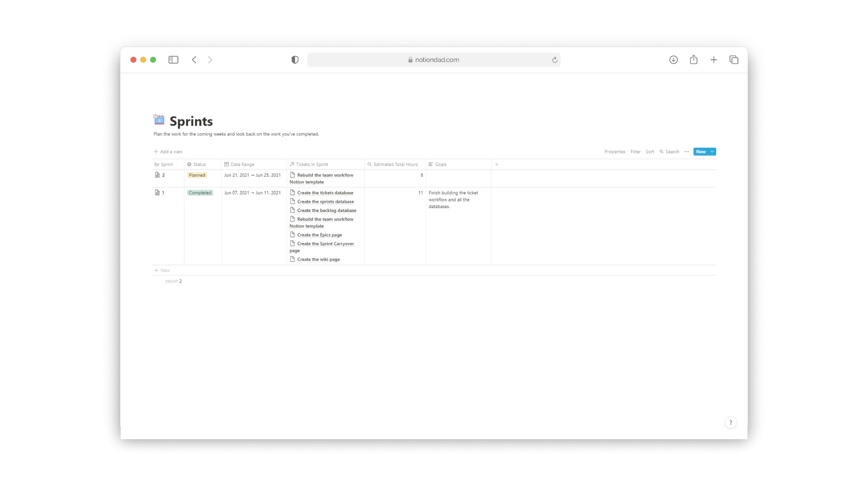
Task: Add a new property with the plus column
Action: point(496,164)
